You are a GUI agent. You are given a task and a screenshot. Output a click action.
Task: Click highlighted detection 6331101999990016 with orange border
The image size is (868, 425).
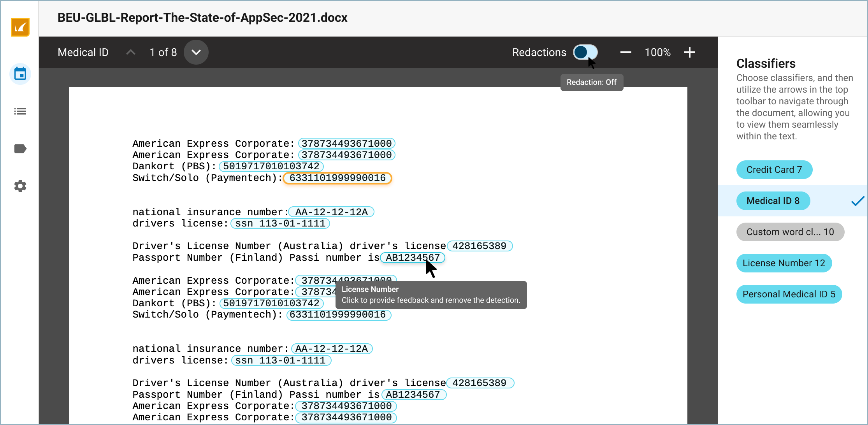tap(337, 178)
